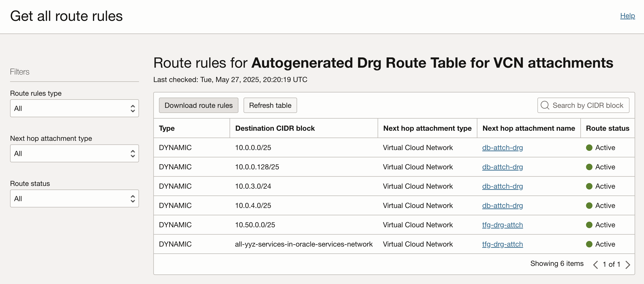
Task: Open the Help link
Action: (x=627, y=16)
